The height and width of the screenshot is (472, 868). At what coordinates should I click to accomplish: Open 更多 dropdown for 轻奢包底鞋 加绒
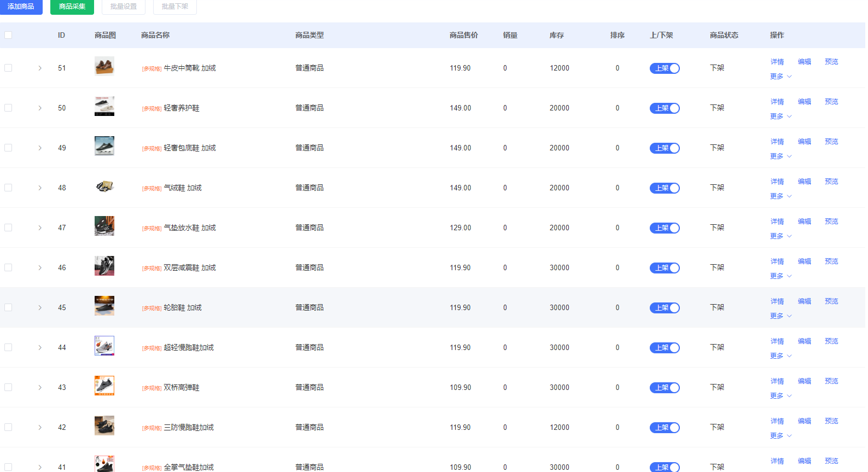[780, 156]
